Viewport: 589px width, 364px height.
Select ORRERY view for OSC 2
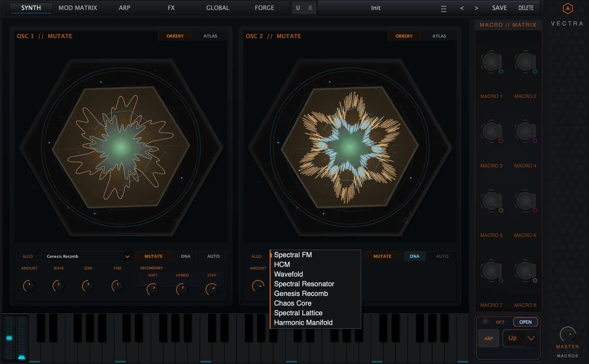404,36
